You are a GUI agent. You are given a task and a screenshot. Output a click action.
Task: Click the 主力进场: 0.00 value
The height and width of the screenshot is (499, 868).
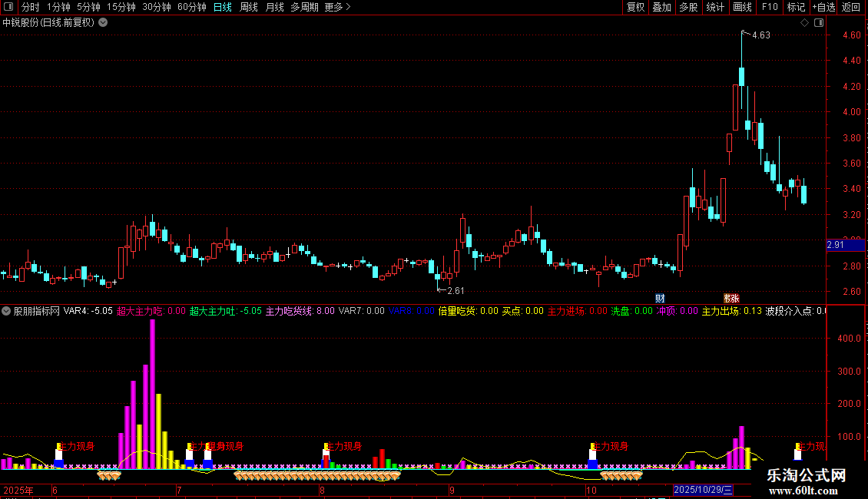pyautogui.click(x=578, y=311)
